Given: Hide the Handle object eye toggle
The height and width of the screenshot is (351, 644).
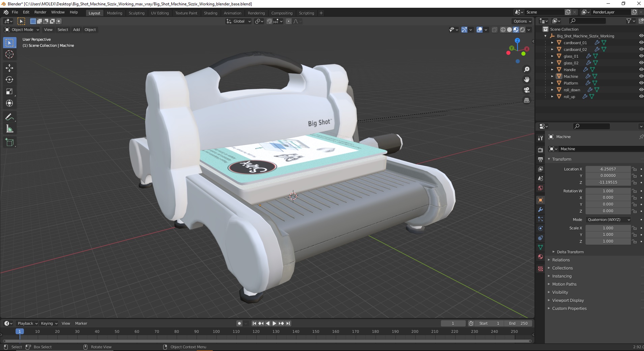Looking at the screenshot, I should point(641,70).
